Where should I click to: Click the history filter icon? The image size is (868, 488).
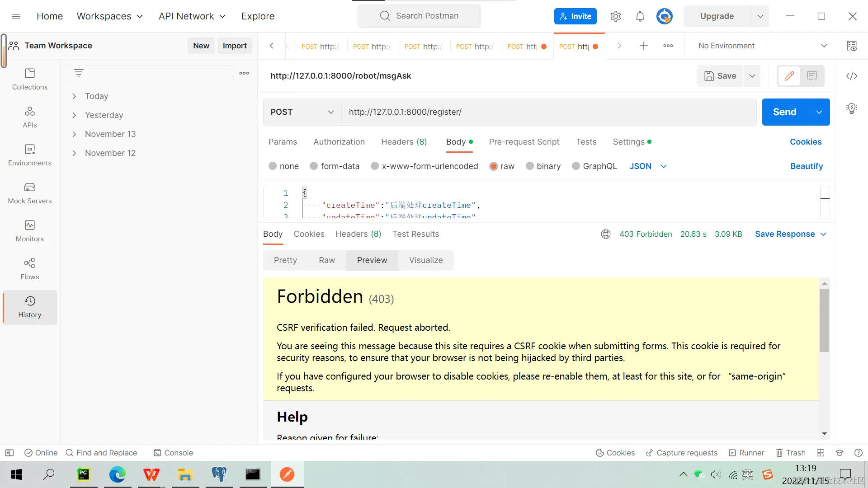pyautogui.click(x=79, y=73)
